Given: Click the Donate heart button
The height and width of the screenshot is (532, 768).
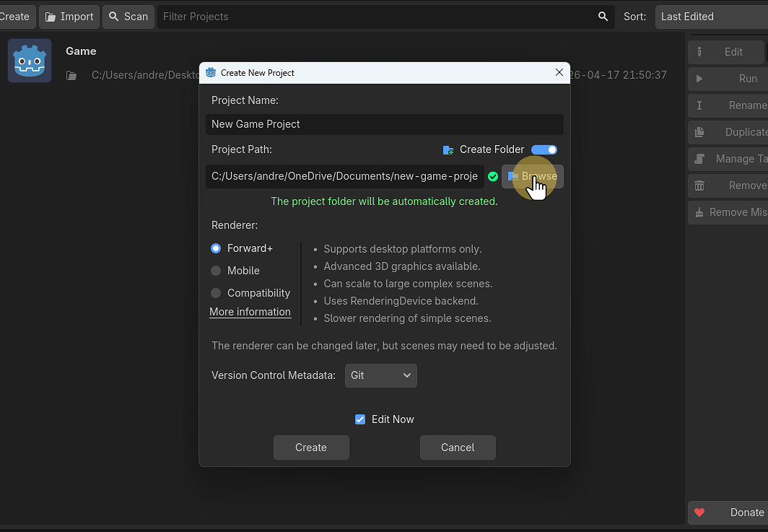Looking at the screenshot, I should click(728, 513).
